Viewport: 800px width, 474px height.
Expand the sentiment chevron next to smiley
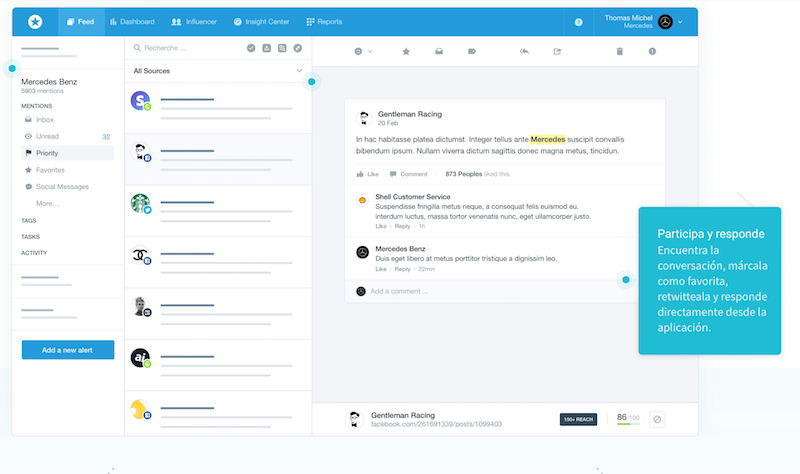(370, 52)
